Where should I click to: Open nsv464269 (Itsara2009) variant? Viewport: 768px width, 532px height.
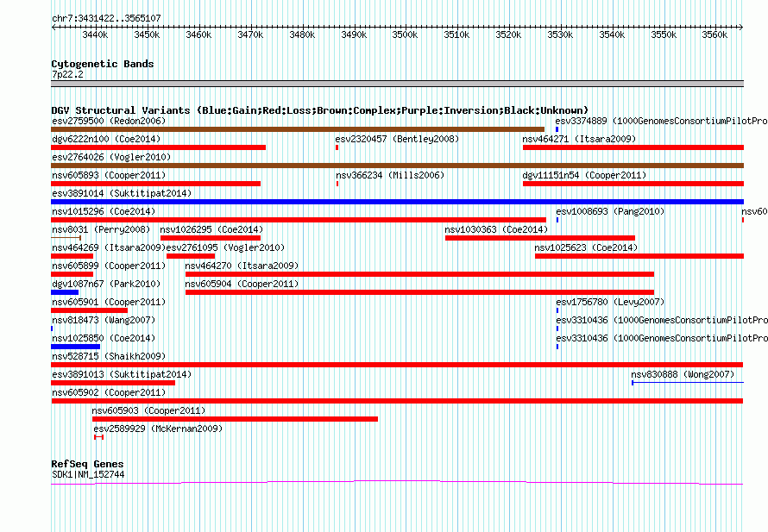tap(109, 247)
